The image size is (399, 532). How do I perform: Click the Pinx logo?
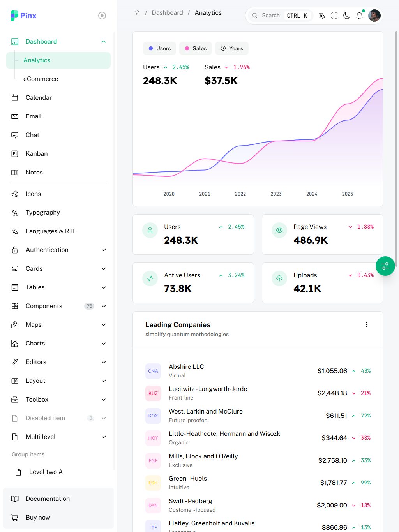click(x=23, y=16)
